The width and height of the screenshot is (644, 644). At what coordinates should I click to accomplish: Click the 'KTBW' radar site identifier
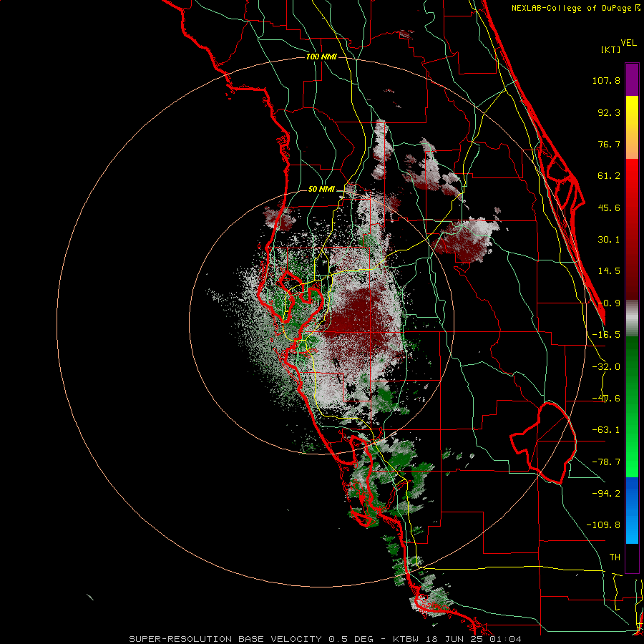tap(406, 639)
